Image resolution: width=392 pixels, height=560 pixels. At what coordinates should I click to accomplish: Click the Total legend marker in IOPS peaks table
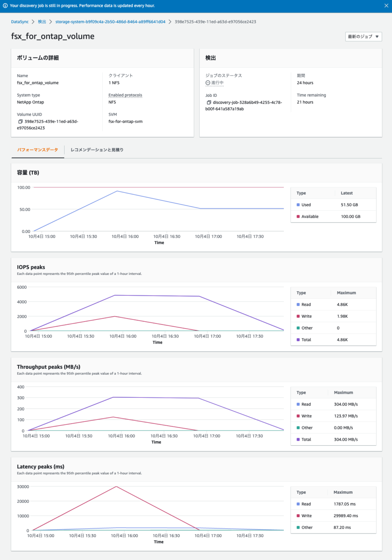(x=298, y=339)
